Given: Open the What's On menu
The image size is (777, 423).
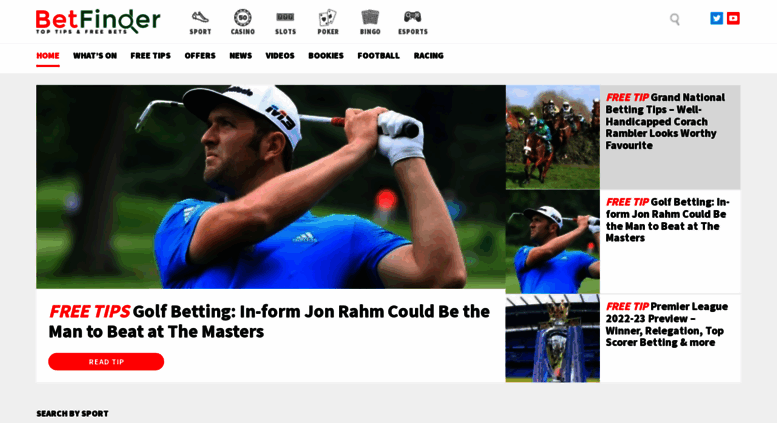Looking at the screenshot, I should tap(95, 56).
